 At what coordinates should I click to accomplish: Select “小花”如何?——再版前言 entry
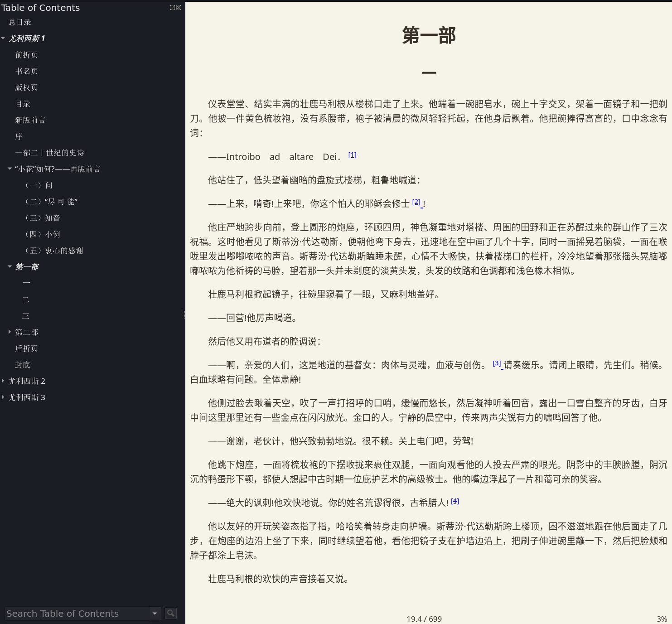tap(58, 169)
